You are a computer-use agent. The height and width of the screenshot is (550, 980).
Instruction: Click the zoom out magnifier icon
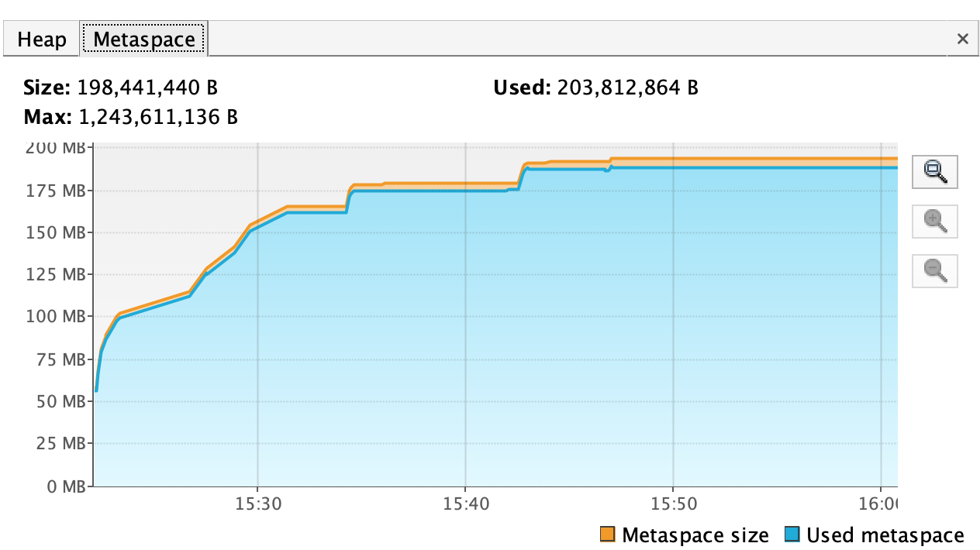[935, 271]
